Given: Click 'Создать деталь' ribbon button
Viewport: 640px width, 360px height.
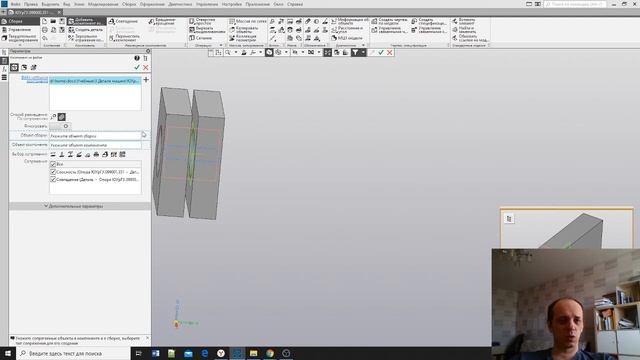Looking at the screenshot, I should [x=86, y=30].
